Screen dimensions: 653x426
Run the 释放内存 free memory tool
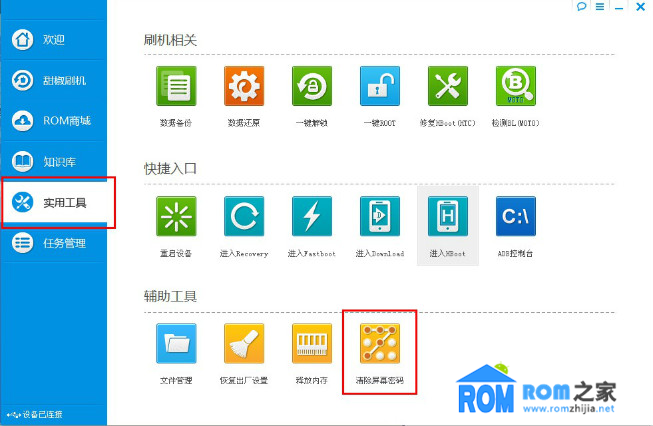312,344
